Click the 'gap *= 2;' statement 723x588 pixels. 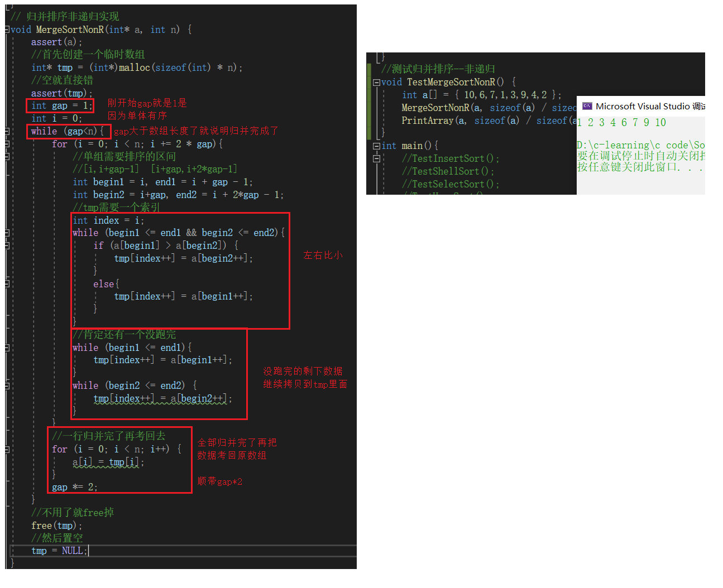75,487
